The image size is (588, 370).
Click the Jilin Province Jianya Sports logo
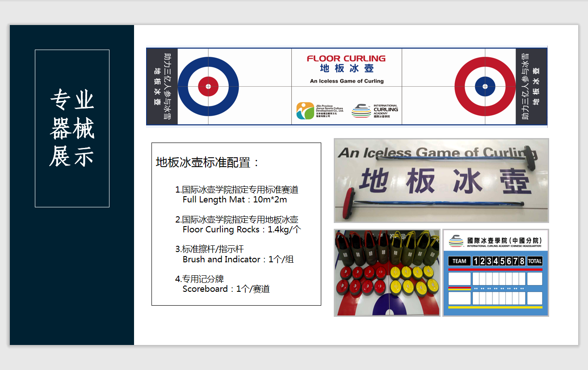(320, 111)
